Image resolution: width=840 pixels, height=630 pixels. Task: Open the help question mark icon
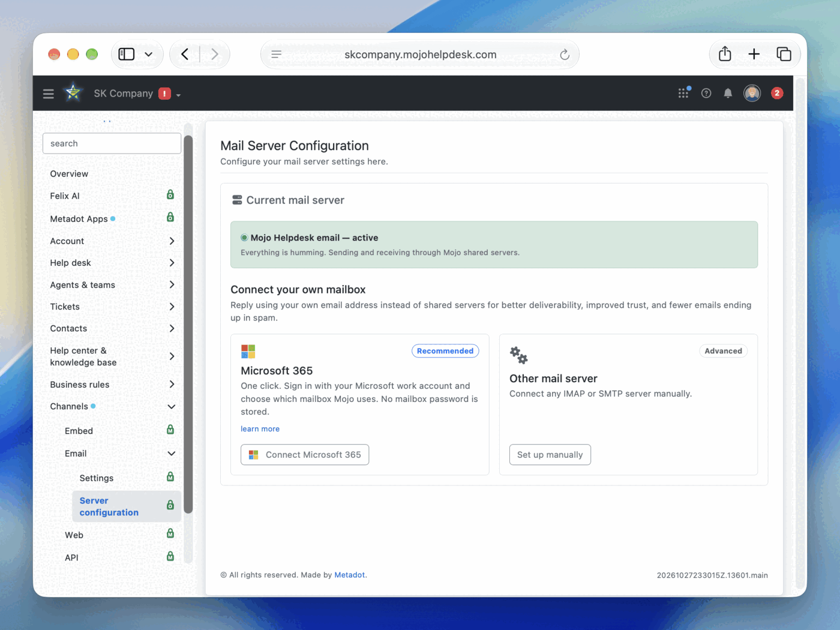[x=706, y=93]
